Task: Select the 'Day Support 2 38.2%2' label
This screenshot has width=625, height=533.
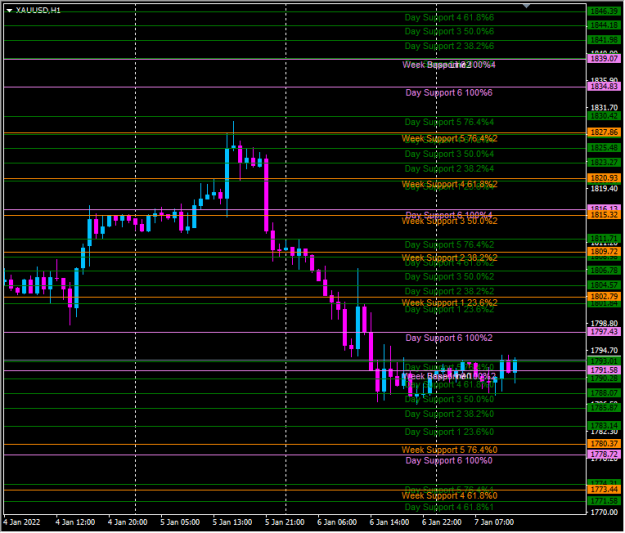Action: point(449,291)
